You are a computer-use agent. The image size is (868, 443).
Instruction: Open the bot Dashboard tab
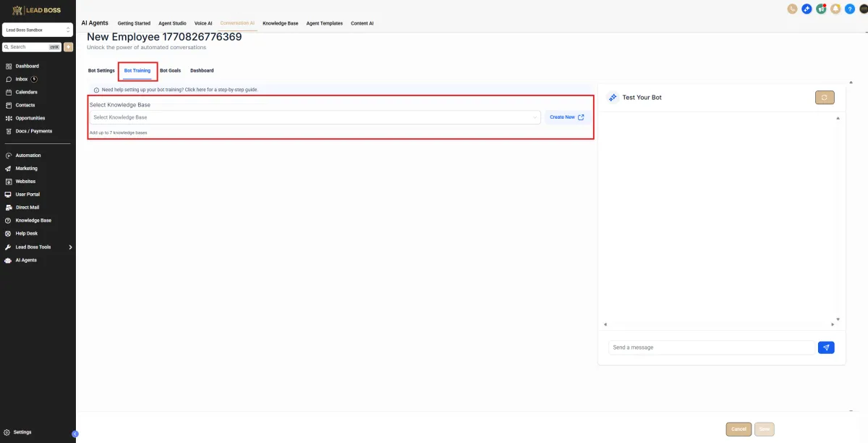pos(202,70)
